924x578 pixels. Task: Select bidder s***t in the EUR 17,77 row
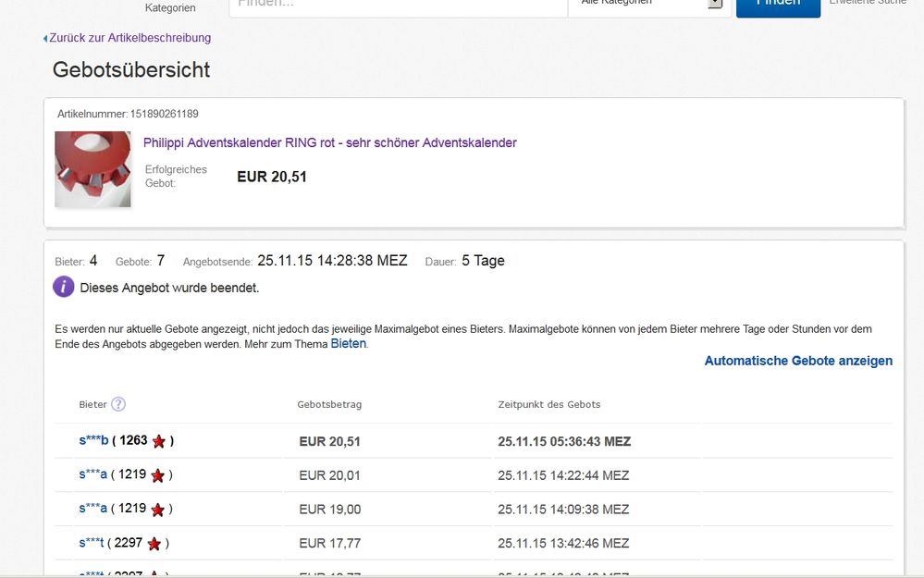(x=92, y=544)
